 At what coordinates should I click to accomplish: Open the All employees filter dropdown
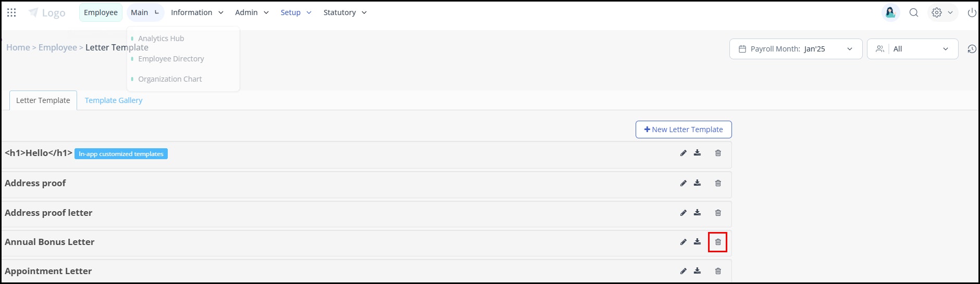click(x=912, y=49)
